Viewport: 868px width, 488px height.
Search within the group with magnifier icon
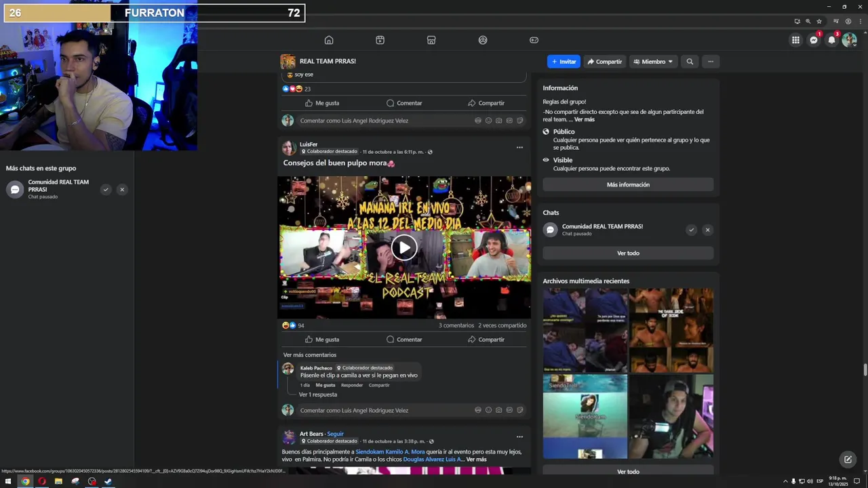(x=690, y=62)
